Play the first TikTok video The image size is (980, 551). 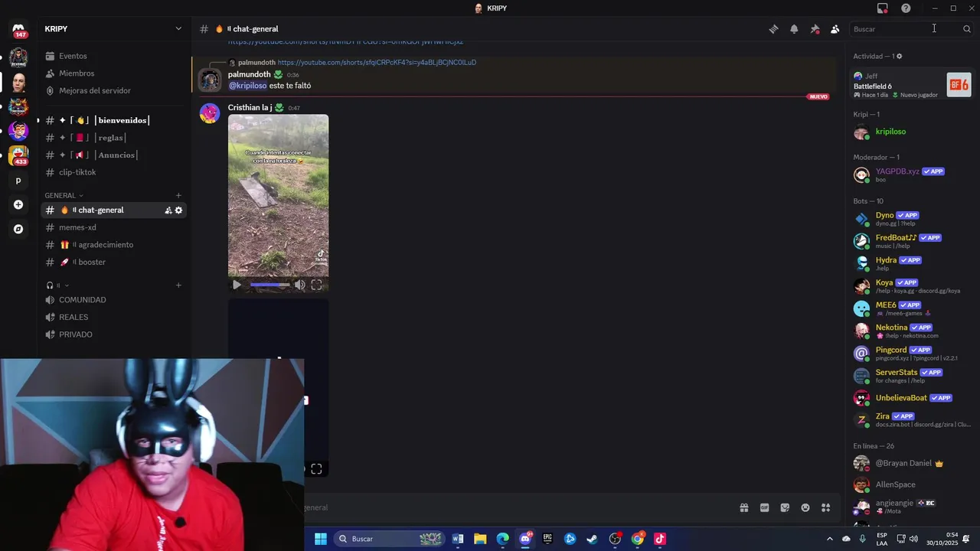[x=237, y=285]
